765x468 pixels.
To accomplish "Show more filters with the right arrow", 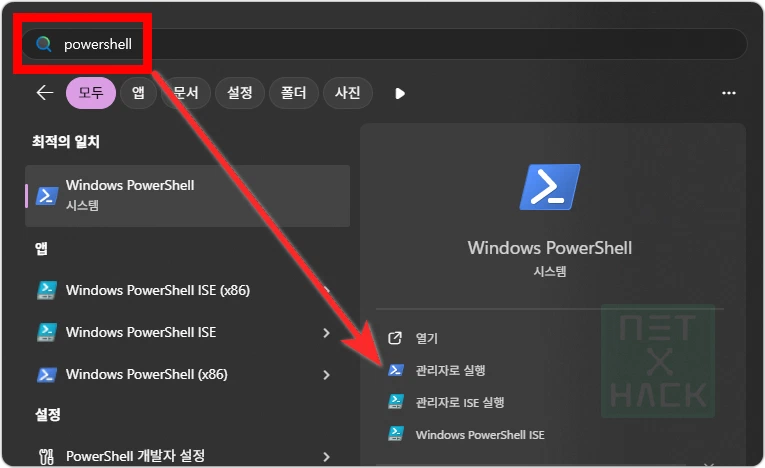I will click(400, 93).
